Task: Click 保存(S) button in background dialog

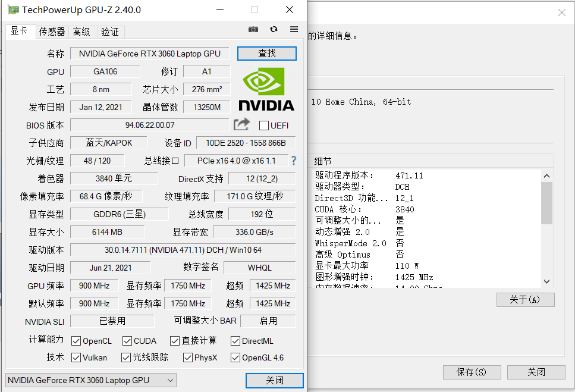Action: coord(472,372)
